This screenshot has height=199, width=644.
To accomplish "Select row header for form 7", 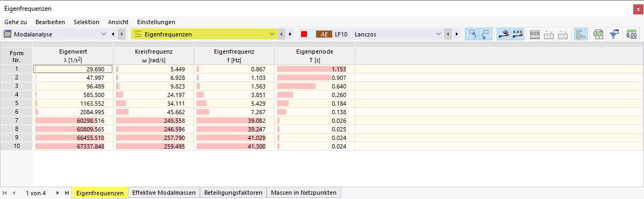I will pos(17,121).
